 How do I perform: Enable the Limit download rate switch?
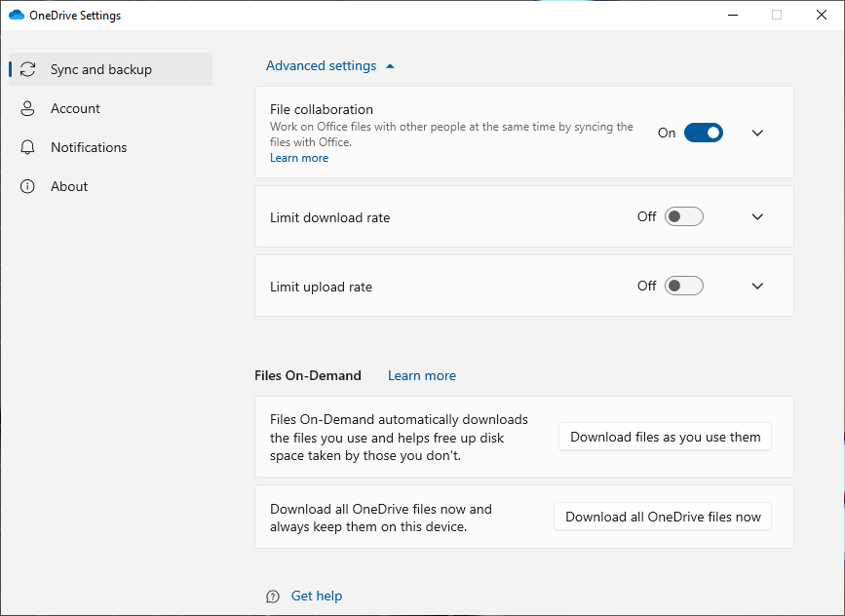683,217
